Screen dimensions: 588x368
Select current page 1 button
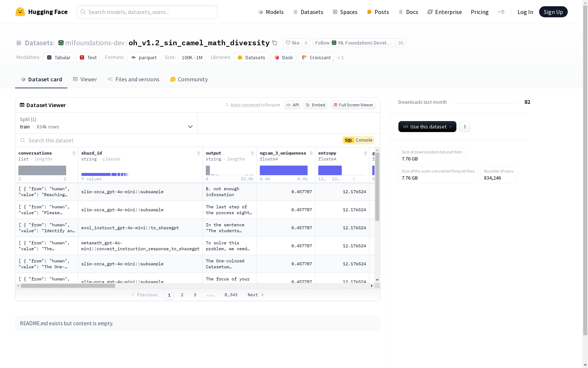(x=169, y=295)
